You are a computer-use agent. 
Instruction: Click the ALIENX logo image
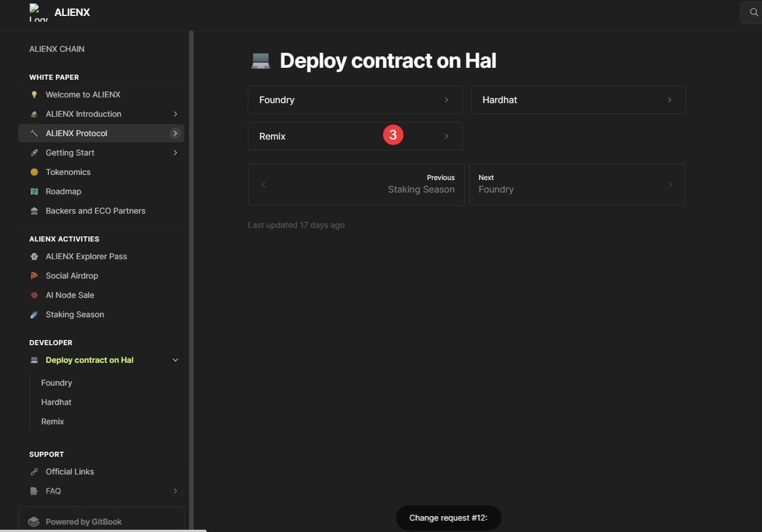[x=38, y=13]
